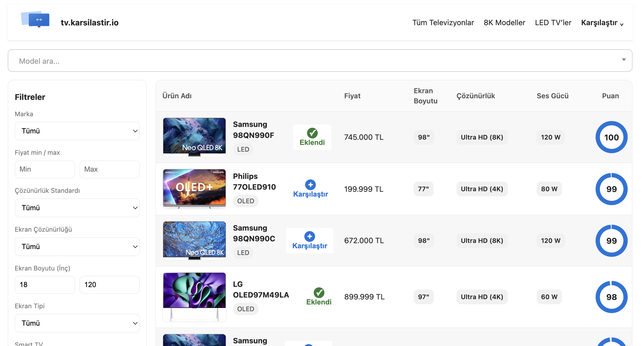Open the LED TV'ler link
The image size is (644, 346).
point(553,23)
